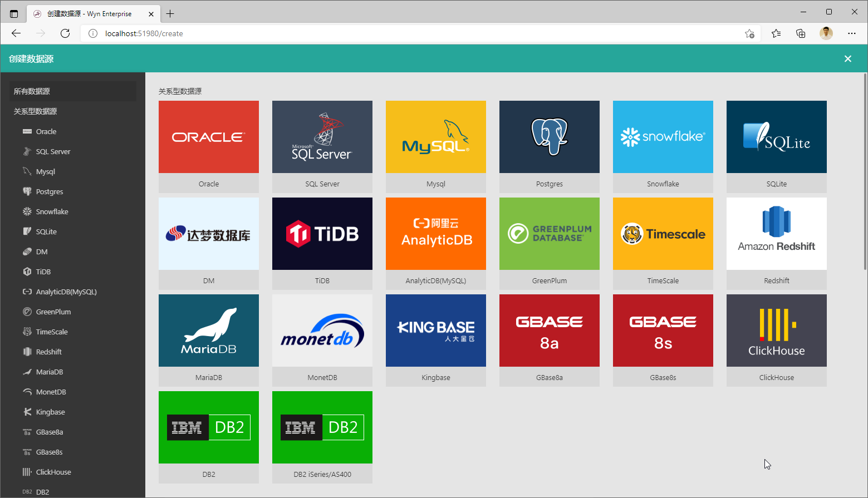Open the browser profile avatar

826,33
